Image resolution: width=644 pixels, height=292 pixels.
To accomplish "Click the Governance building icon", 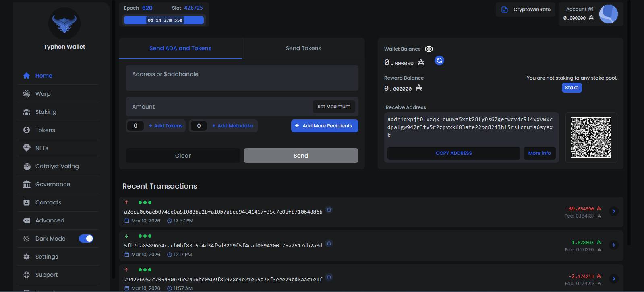I will coord(27,184).
